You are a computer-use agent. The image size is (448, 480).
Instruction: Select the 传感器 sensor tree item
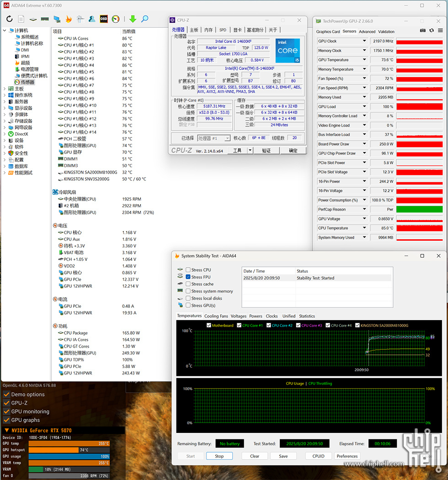coord(25,82)
